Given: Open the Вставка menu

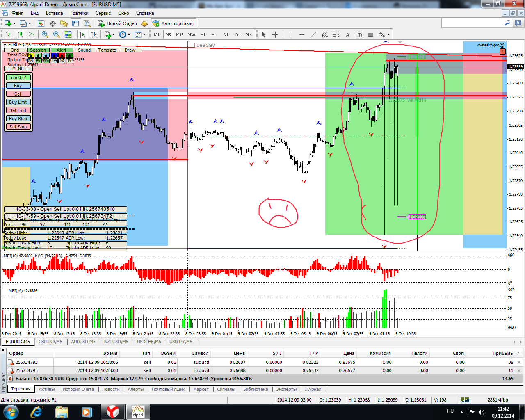Looking at the screenshot, I should click(54, 13).
